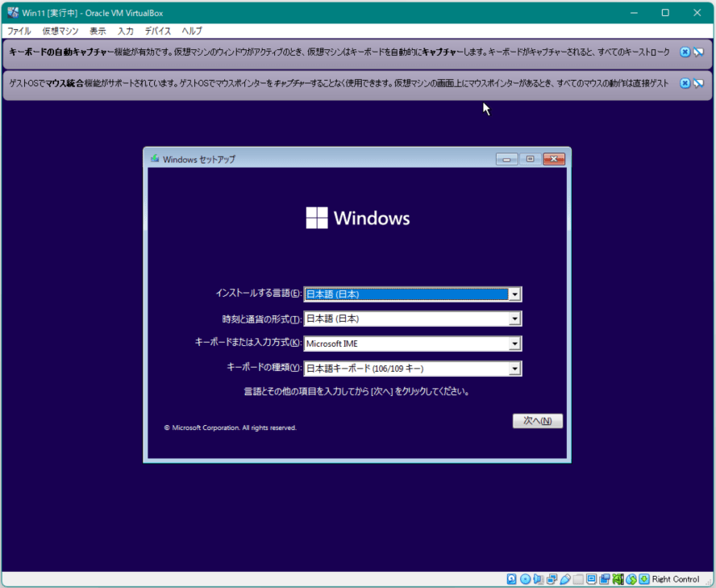The height and width of the screenshot is (588, 716).
Task: Click the green CPU status icon
Action: pyautogui.click(x=618, y=579)
